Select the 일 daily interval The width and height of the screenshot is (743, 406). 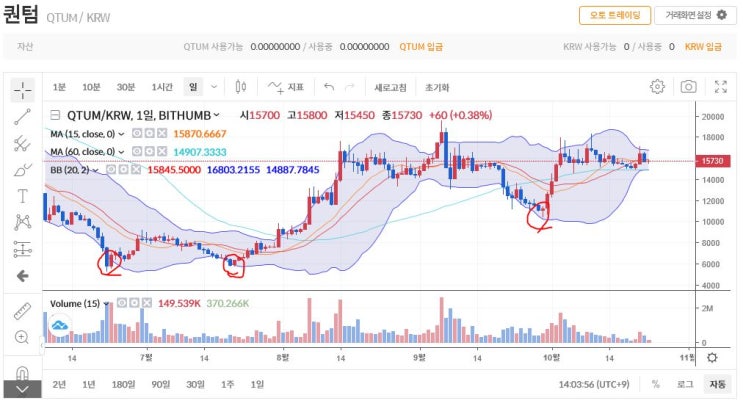[x=193, y=87]
